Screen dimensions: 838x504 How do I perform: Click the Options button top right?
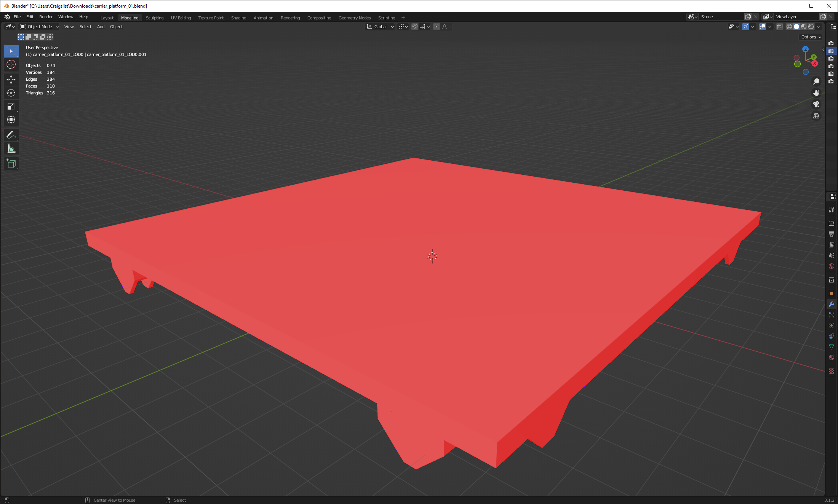(809, 37)
